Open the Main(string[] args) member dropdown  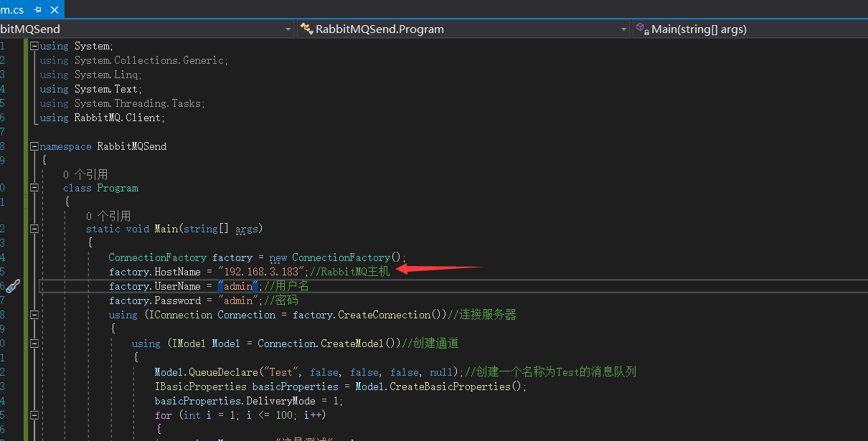coord(750,29)
